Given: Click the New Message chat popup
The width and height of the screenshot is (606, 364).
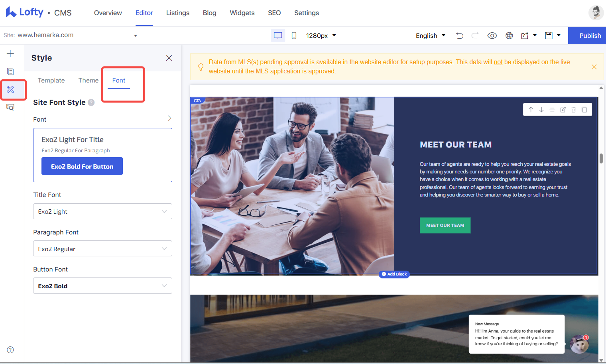Looking at the screenshot, I should pyautogui.click(x=517, y=334).
